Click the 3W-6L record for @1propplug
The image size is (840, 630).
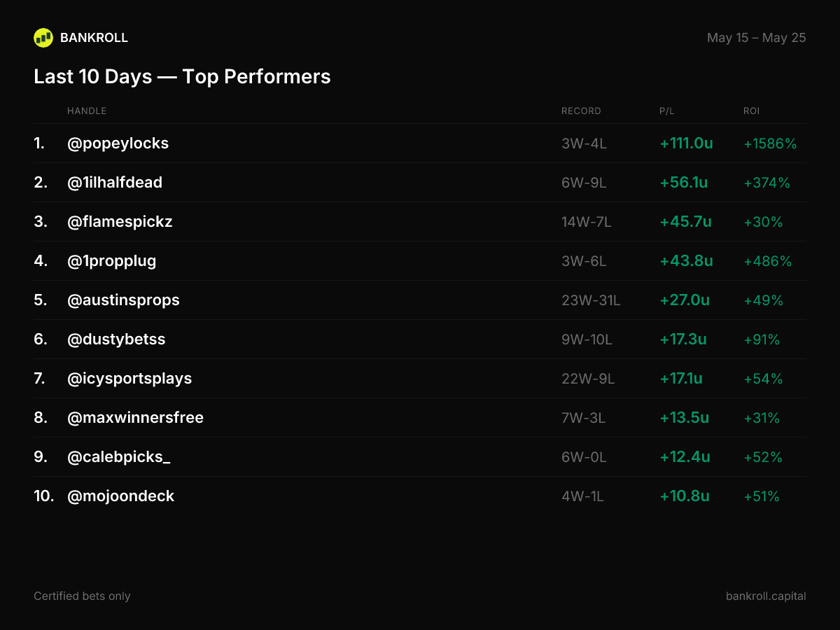pos(584,261)
